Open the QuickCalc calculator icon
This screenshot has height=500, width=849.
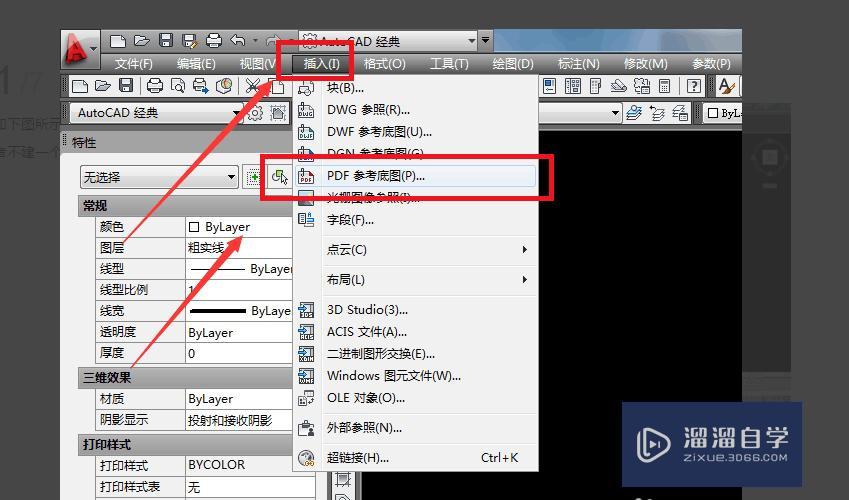point(664,86)
